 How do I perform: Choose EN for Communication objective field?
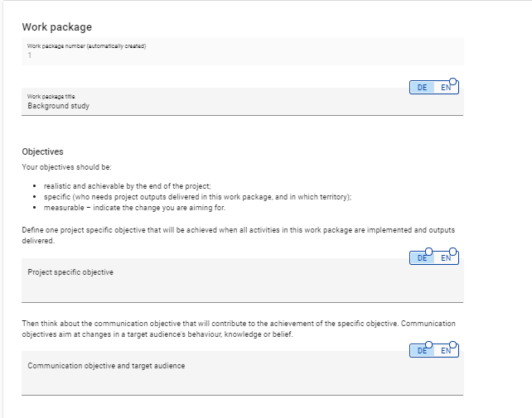point(444,351)
